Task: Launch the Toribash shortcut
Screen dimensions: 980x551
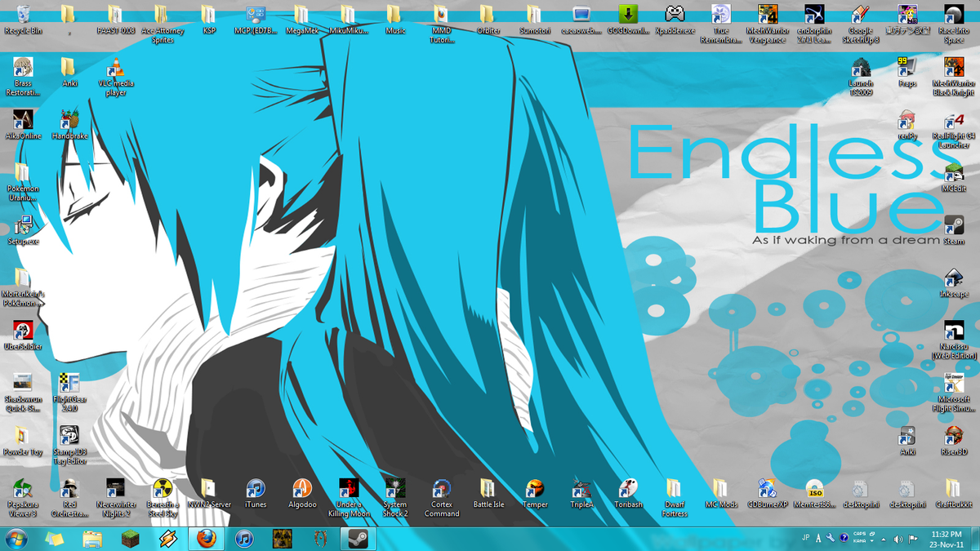Action: coord(628,494)
